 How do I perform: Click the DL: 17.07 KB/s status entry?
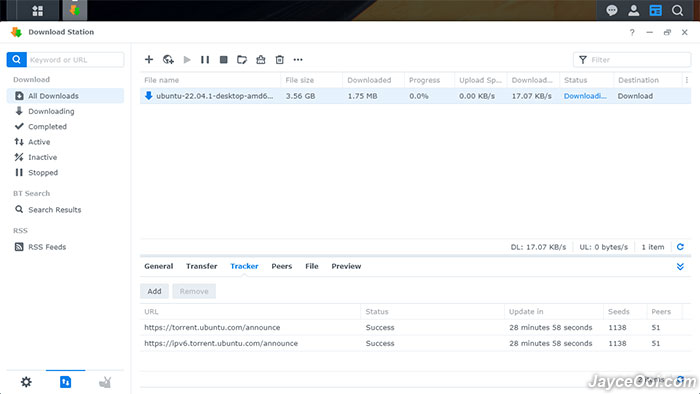tap(538, 247)
